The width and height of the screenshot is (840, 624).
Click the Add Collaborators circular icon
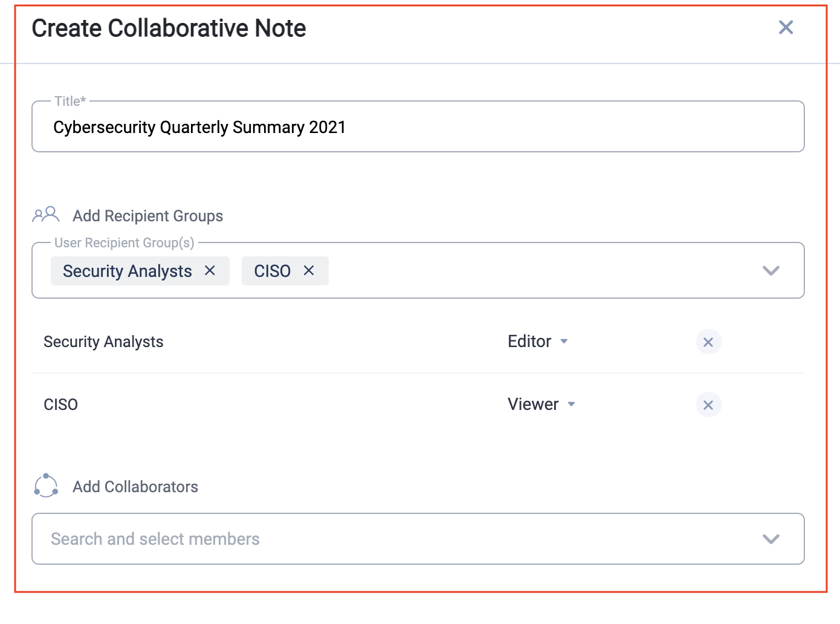point(46,486)
